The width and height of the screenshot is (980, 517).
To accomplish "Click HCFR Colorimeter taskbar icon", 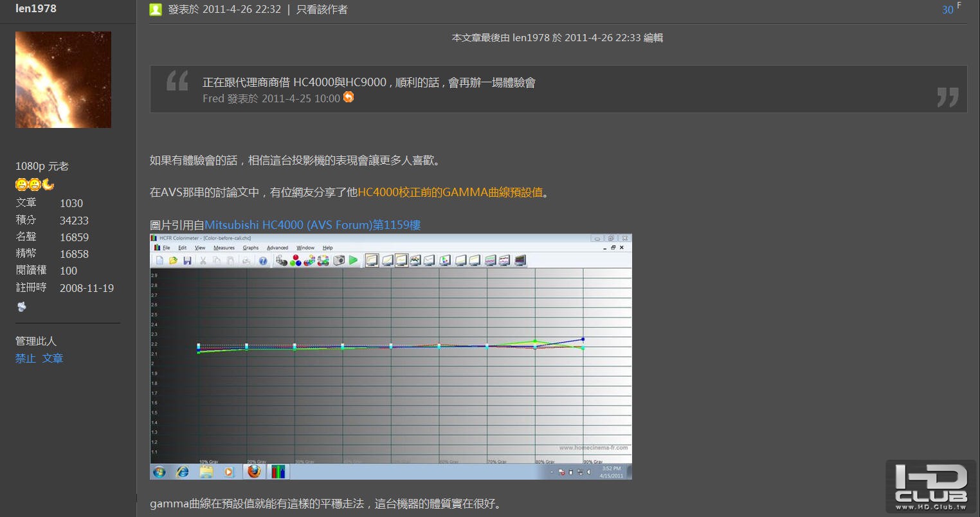I will coord(278,472).
